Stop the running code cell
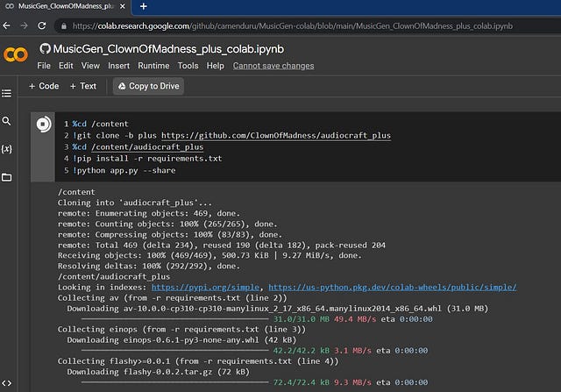 (44, 125)
